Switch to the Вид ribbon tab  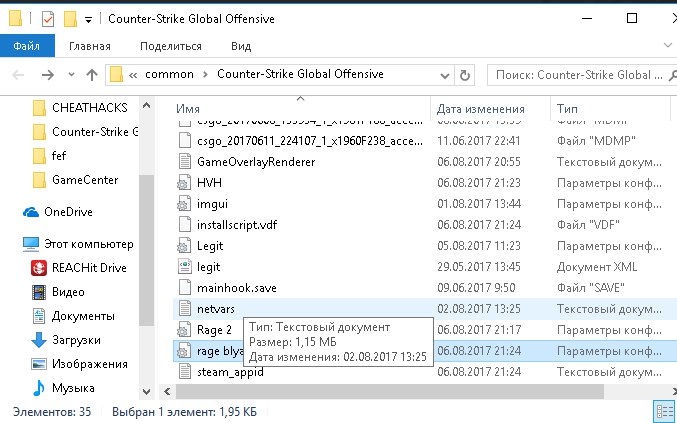pos(241,46)
